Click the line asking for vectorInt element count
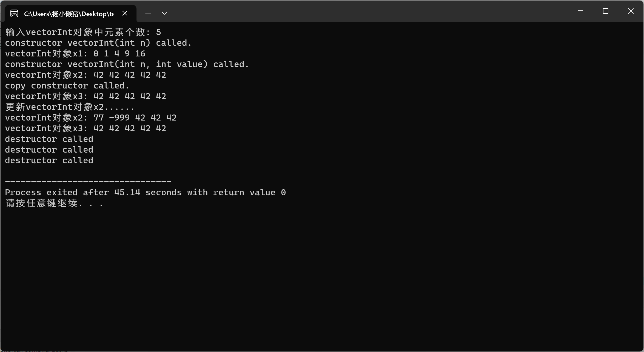The height and width of the screenshot is (352, 644). (83, 32)
